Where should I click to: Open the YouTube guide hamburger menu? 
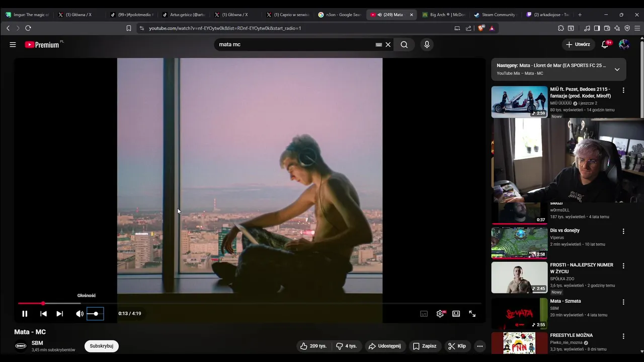[x=13, y=44]
